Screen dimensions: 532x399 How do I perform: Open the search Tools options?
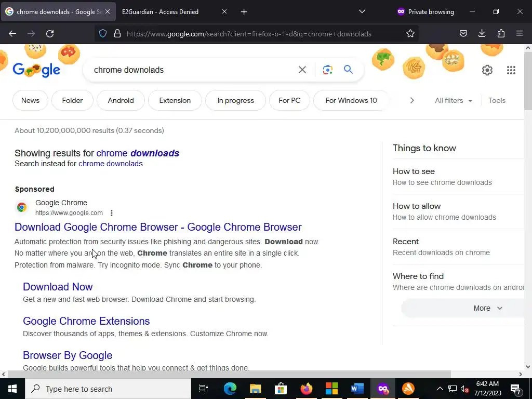click(497, 100)
